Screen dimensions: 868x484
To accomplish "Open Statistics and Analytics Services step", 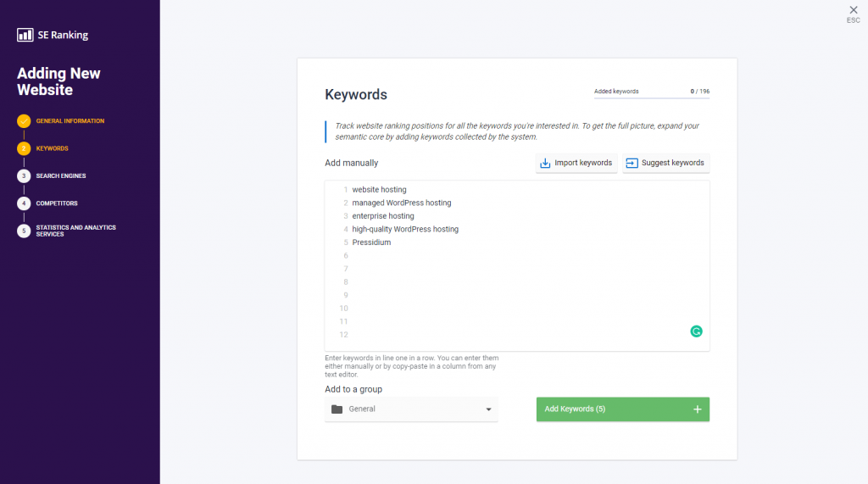I will tap(75, 231).
